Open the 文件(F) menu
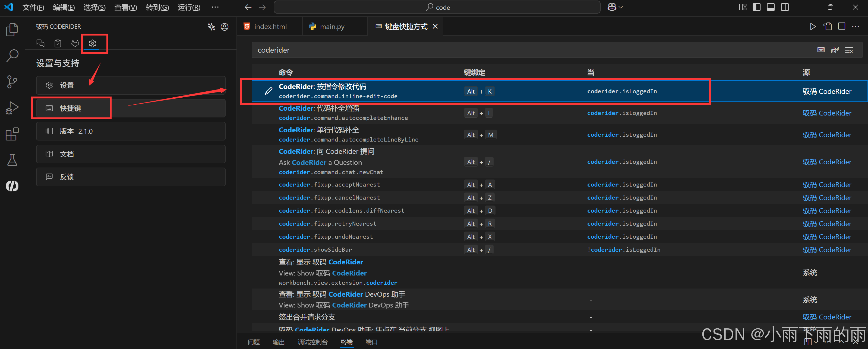Screen dimensions: 868x349 coord(33,7)
